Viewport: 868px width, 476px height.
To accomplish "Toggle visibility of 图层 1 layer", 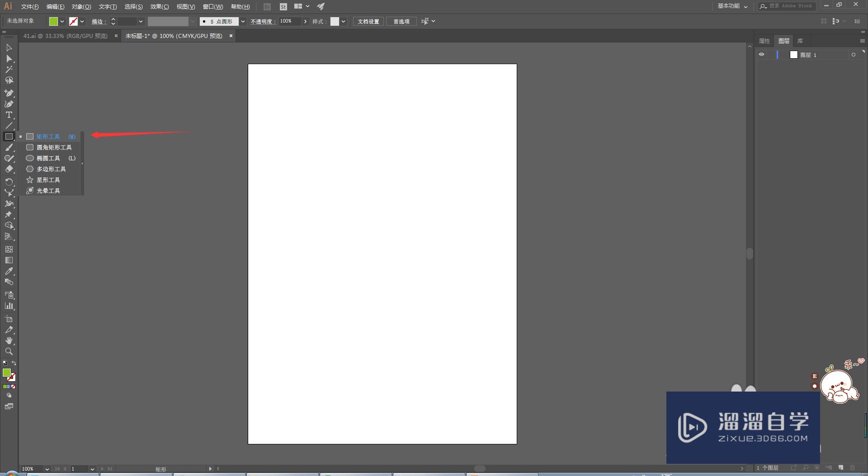I will [x=762, y=55].
